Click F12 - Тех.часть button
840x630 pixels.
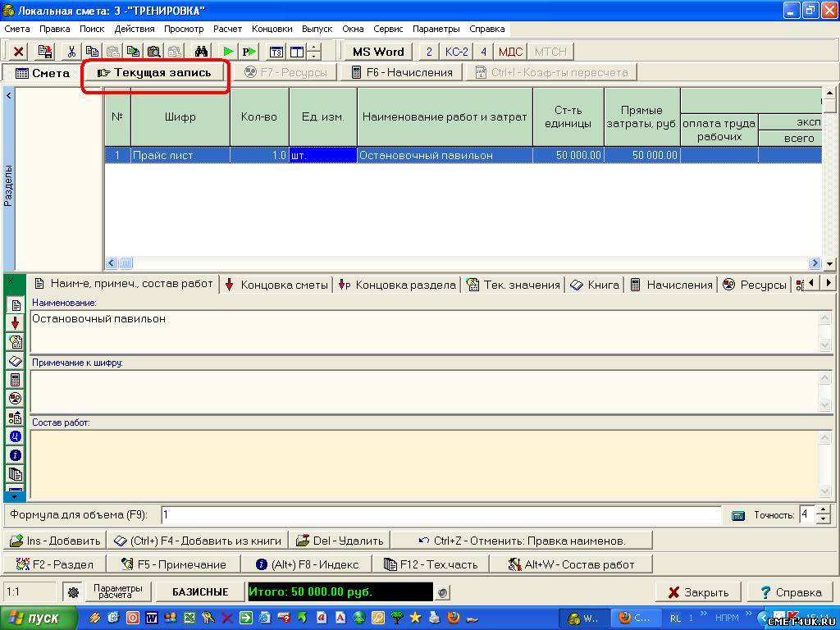pyautogui.click(x=430, y=564)
